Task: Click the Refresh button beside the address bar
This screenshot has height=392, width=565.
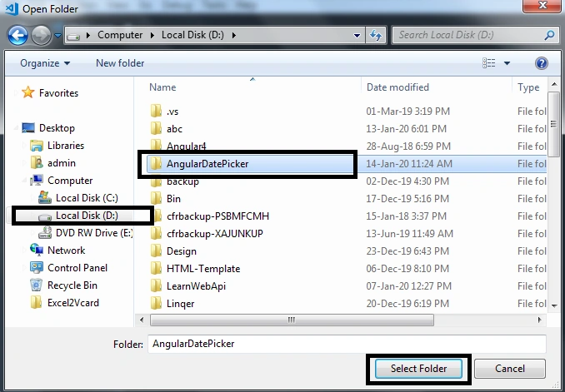Action: point(376,35)
